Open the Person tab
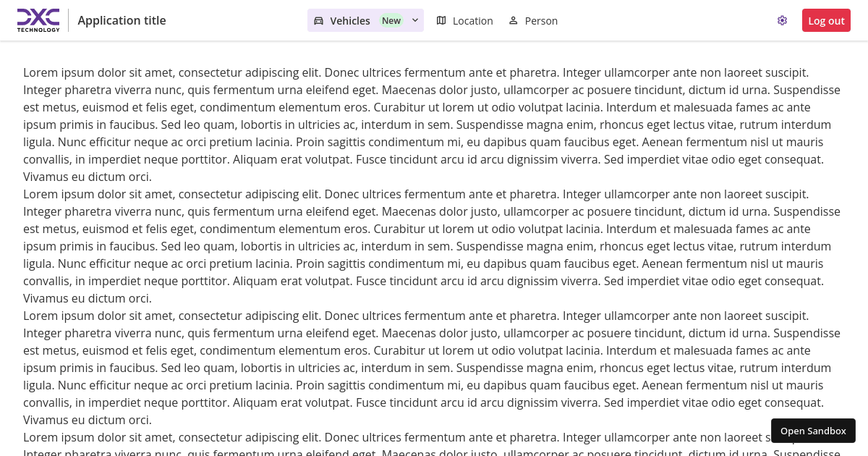The width and height of the screenshot is (868, 456). (533, 20)
